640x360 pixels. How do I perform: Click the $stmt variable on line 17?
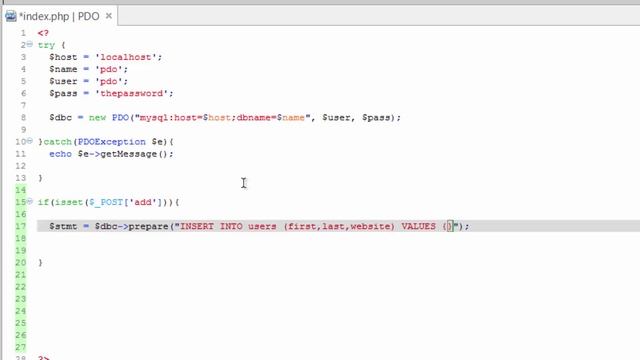[x=63, y=226]
